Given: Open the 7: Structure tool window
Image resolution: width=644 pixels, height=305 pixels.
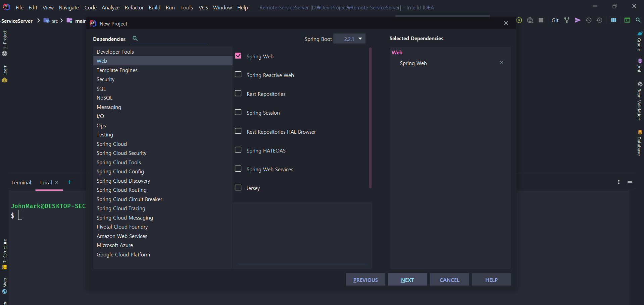Looking at the screenshot, I should click(5, 254).
